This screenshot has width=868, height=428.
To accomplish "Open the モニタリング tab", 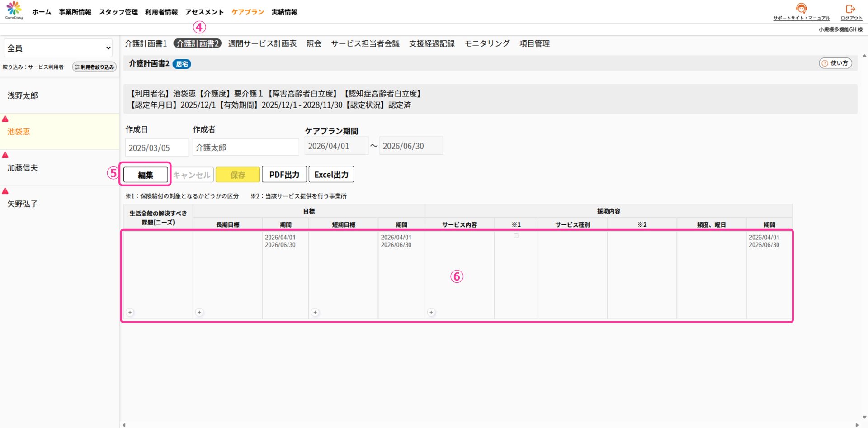I will [487, 43].
